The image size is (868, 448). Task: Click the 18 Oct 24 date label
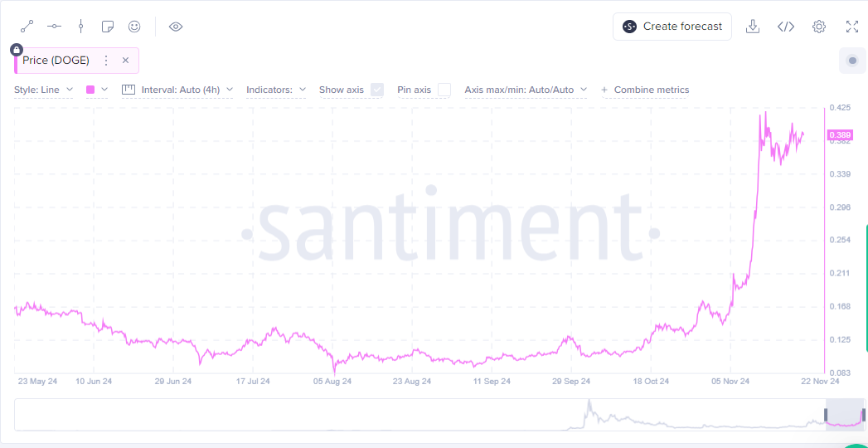pos(649,382)
